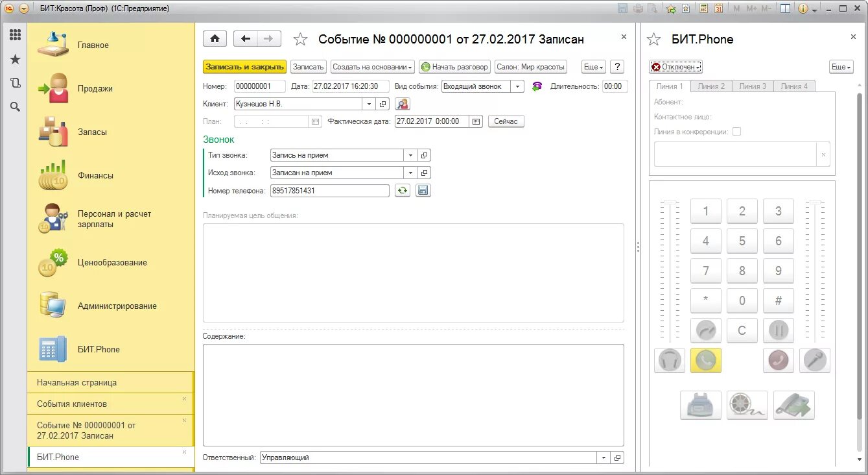This screenshot has width=868, height=475.
Task: Switch to the Линия 4 tab
Action: (x=794, y=86)
